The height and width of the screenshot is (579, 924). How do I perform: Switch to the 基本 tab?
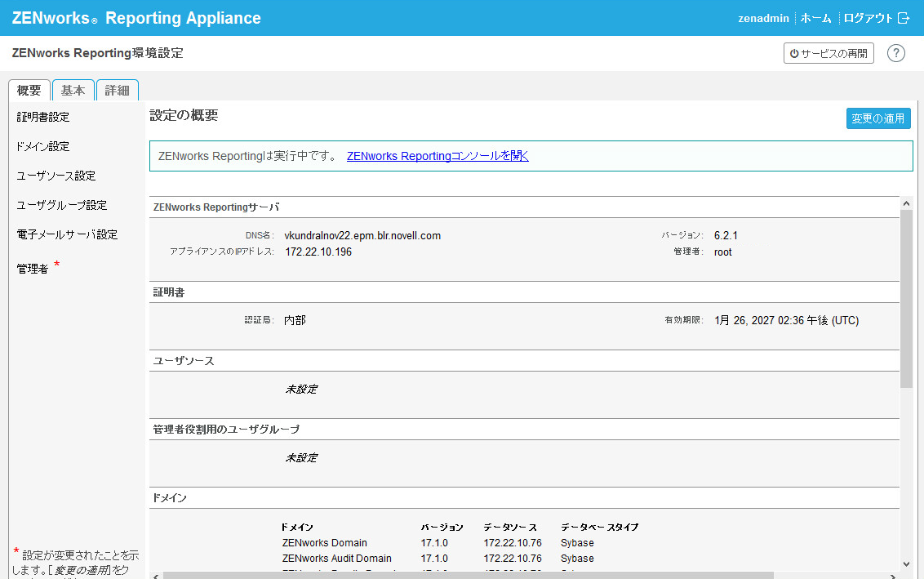[x=73, y=91]
